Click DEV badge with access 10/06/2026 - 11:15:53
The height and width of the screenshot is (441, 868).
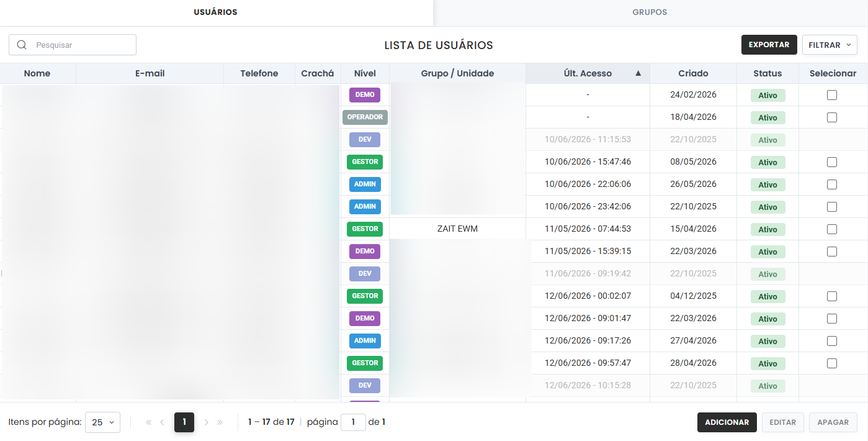[x=365, y=140]
